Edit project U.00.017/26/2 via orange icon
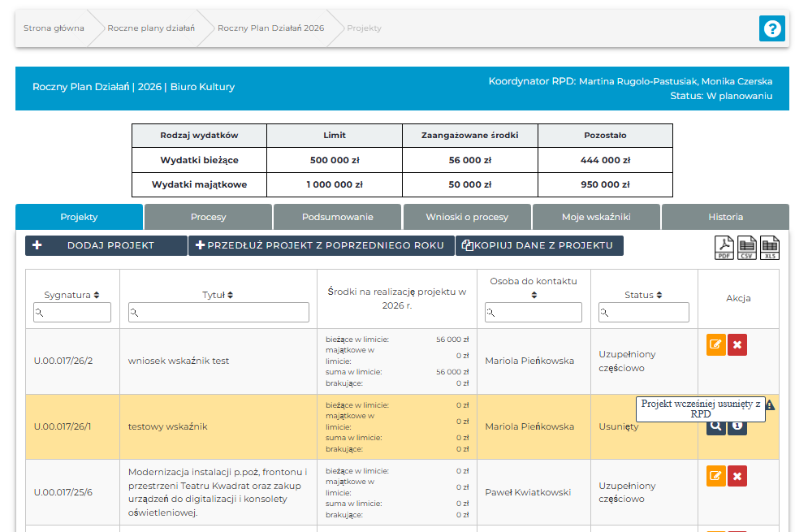Viewport: 795px width, 532px height. (x=715, y=344)
